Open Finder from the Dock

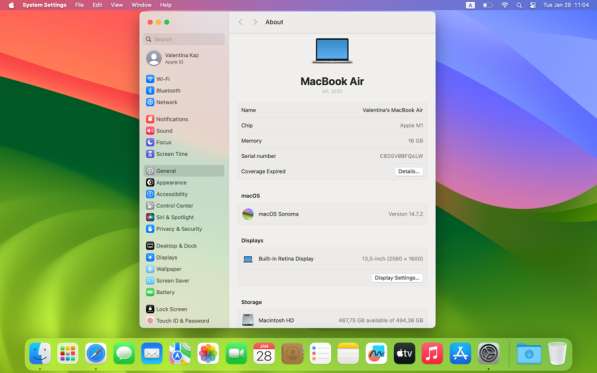[40, 354]
